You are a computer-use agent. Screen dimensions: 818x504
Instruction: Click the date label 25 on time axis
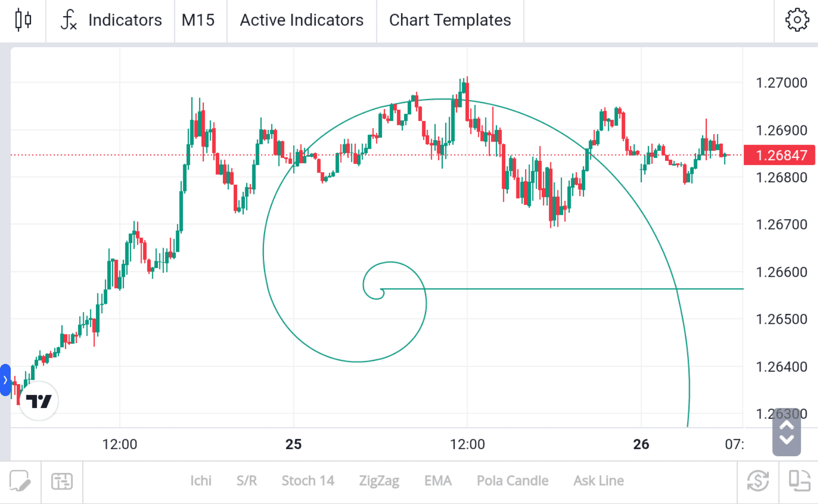[x=293, y=445]
